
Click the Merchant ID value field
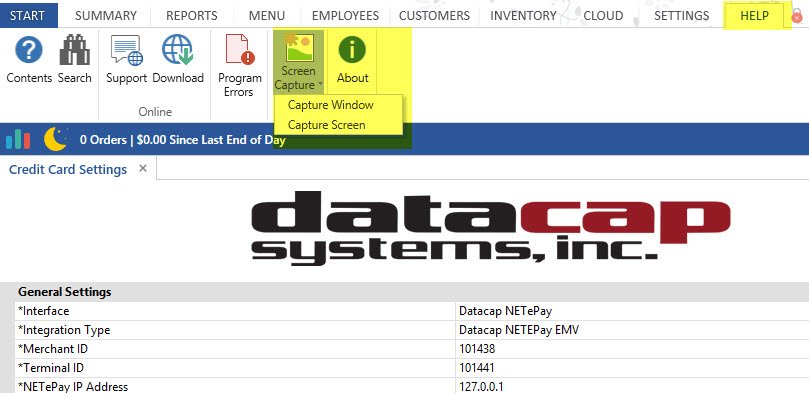632,349
